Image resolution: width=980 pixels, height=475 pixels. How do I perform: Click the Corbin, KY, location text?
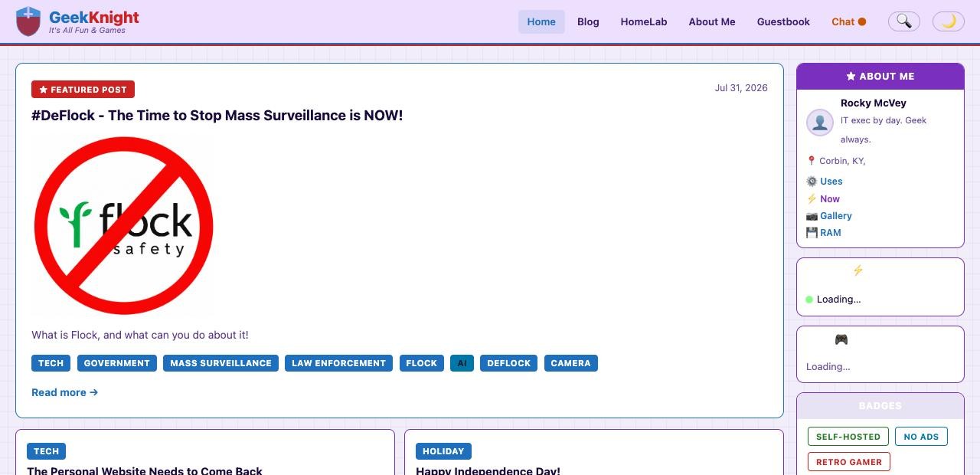click(x=842, y=161)
